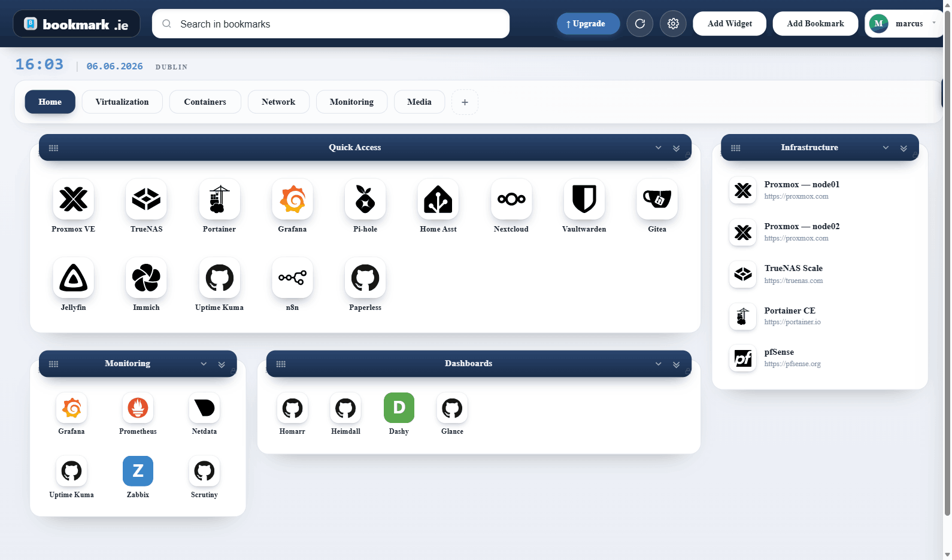
Task: Open settings via the gear icon
Action: 673,24
